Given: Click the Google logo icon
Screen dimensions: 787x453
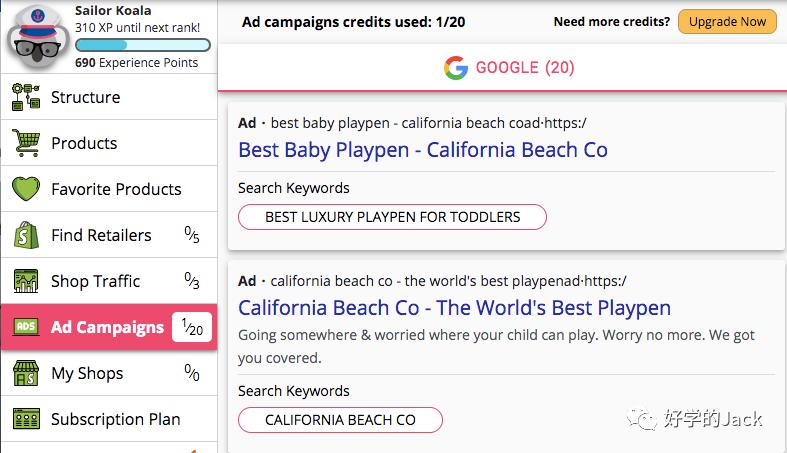Looking at the screenshot, I should coord(456,68).
